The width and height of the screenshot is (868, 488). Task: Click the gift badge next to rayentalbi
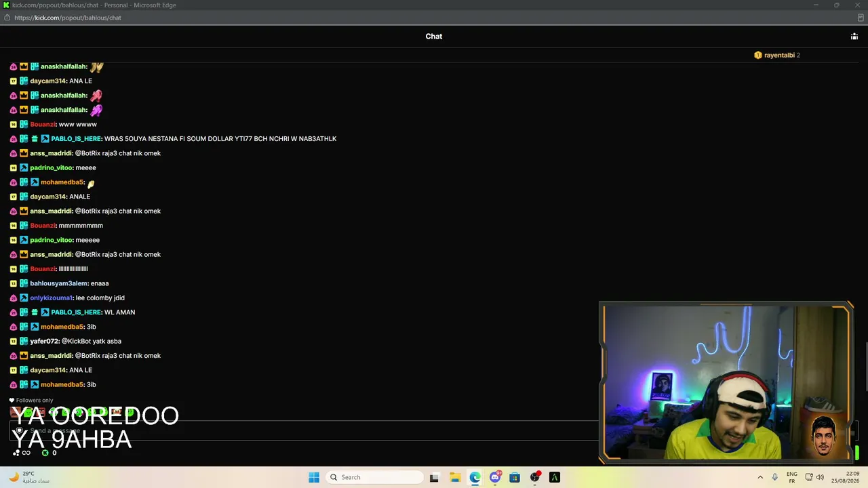[758, 55]
